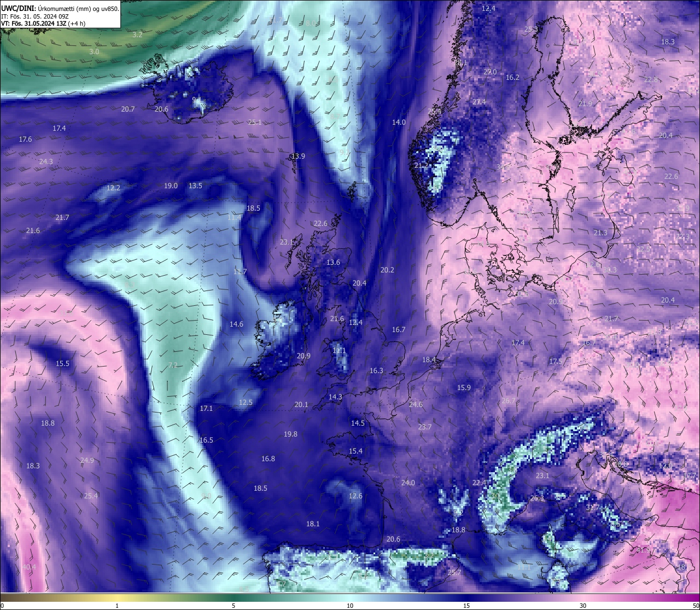Click the '15.4' value near Brittany

coord(355,451)
